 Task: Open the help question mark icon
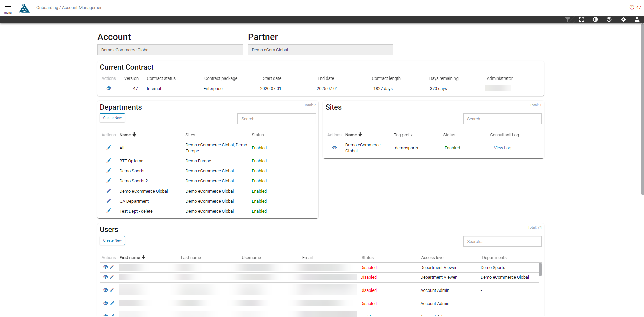pos(609,20)
